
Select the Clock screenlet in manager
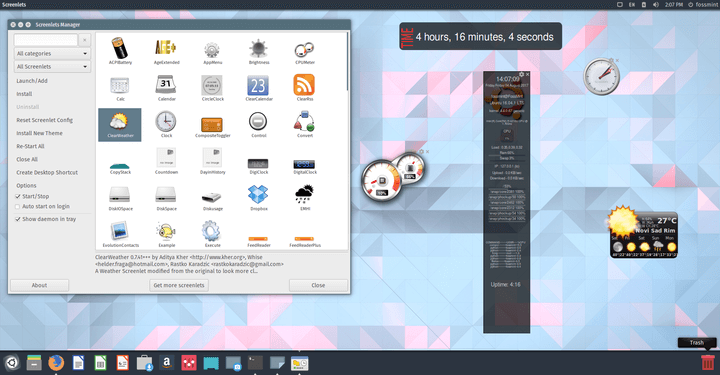pyautogui.click(x=166, y=124)
